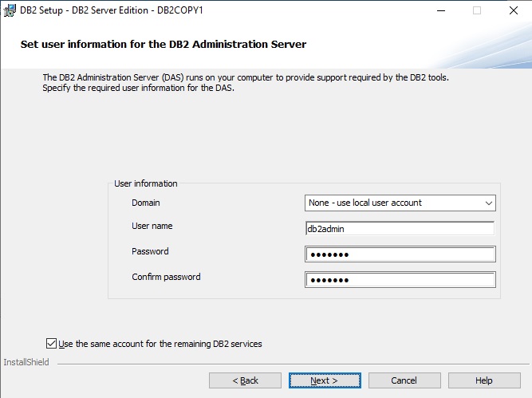Click the maximize button in title bar
Viewport: 532px width, 398px height.
[477, 10]
